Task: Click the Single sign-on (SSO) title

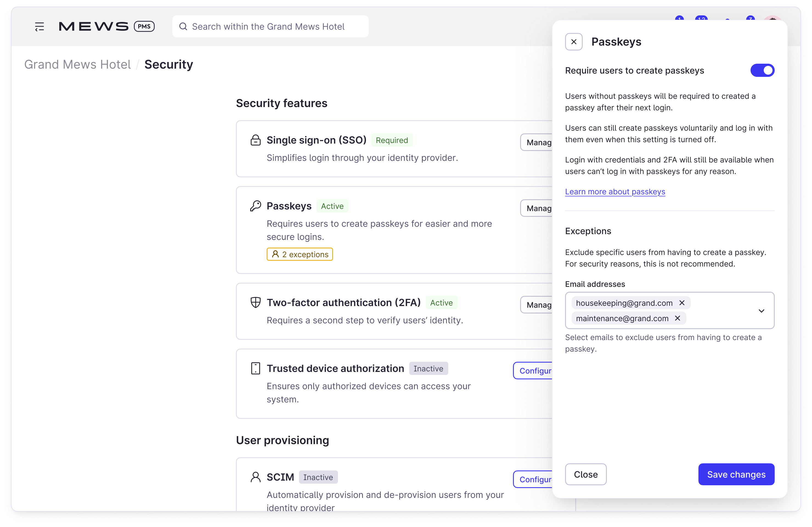Action: pos(317,140)
